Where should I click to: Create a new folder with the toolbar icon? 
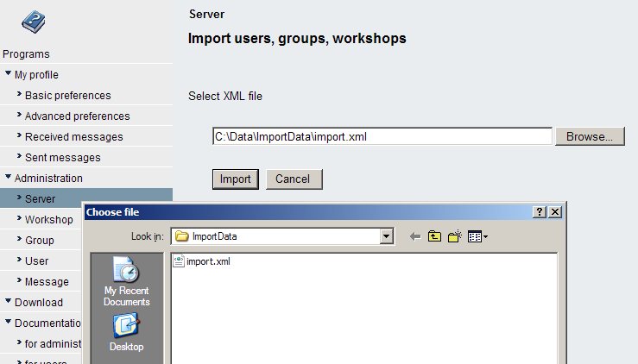[x=455, y=236]
